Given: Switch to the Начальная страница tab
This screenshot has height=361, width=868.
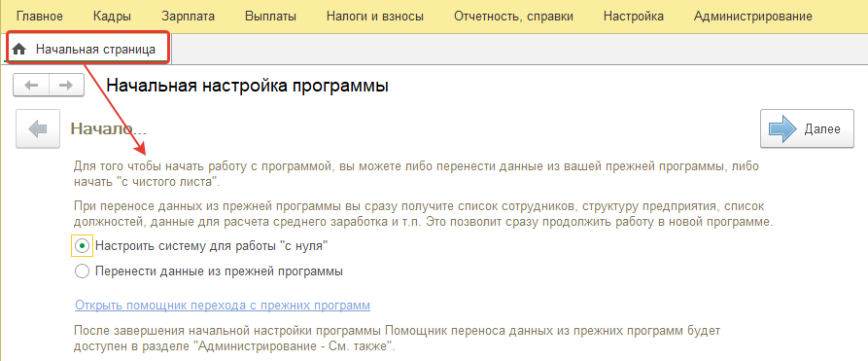Looking at the screenshot, I should click(x=87, y=49).
